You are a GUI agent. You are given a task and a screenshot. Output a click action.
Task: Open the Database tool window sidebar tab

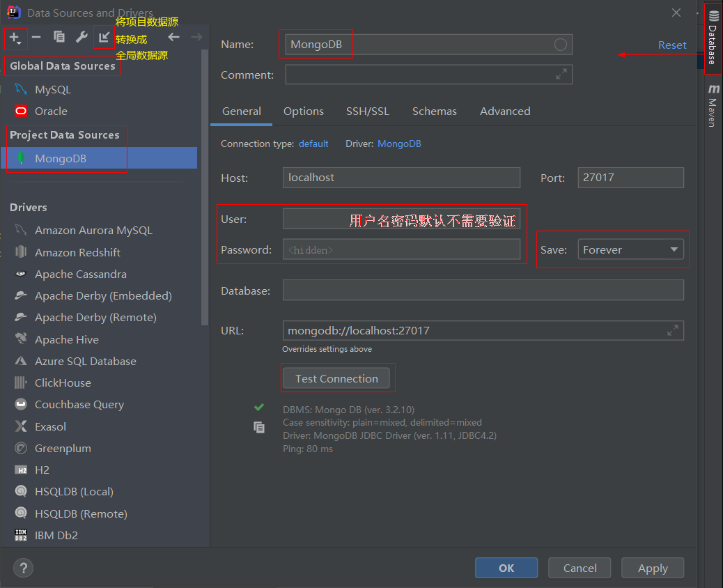(713, 38)
